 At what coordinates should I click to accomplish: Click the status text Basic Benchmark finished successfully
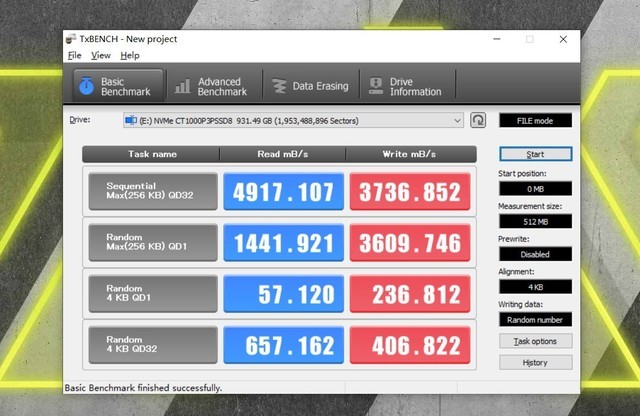(x=143, y=388)
